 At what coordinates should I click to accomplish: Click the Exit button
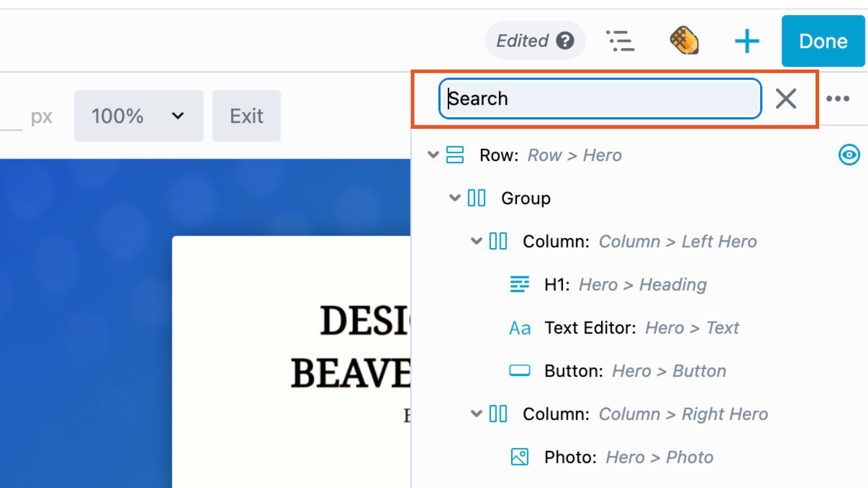[246, 116]
